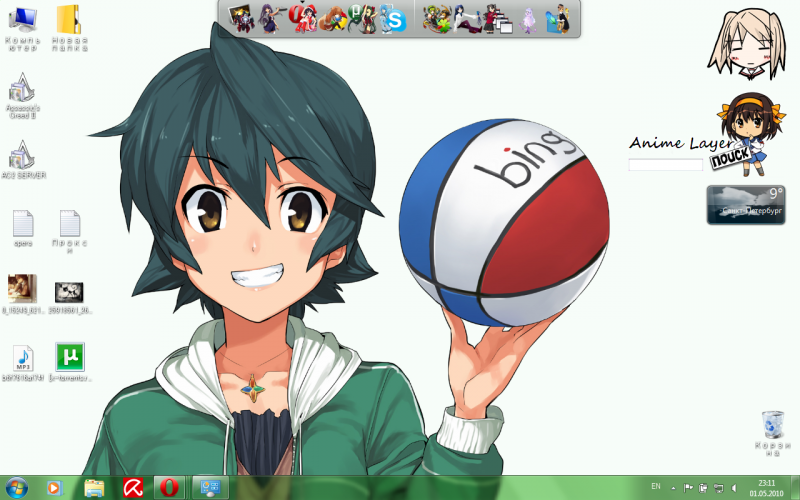Open the Windows Start menu
This screenshot has width=800, height=500.
(16, 488)
